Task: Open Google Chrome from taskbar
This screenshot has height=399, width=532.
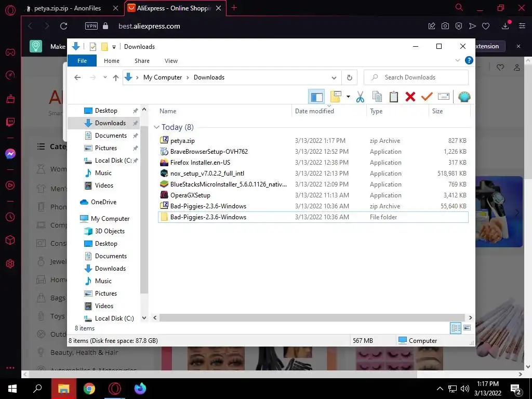Action: (89, 389)
